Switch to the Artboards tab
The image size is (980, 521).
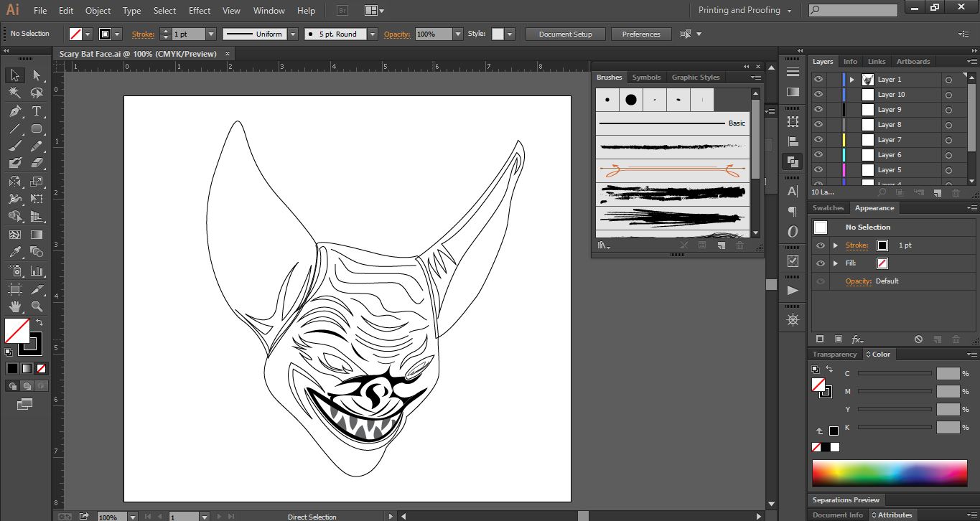point(913,62)
